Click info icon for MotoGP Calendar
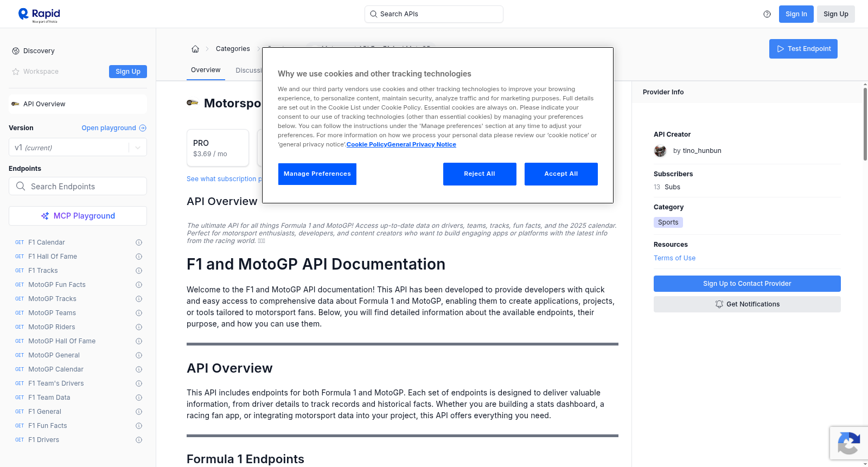Image resolution: width=868 pixels, height=467 pixels. click(x=139, y=369)
